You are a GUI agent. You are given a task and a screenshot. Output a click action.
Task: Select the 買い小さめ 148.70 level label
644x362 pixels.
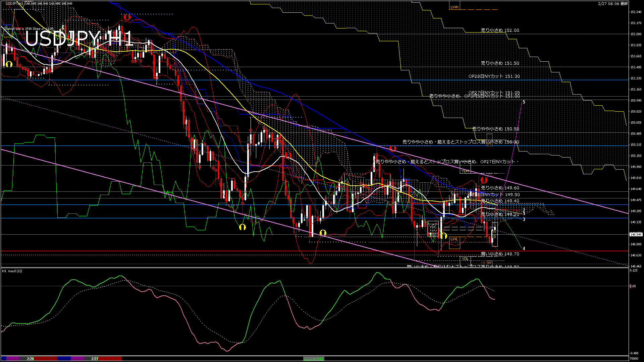[x=500, y=254]
